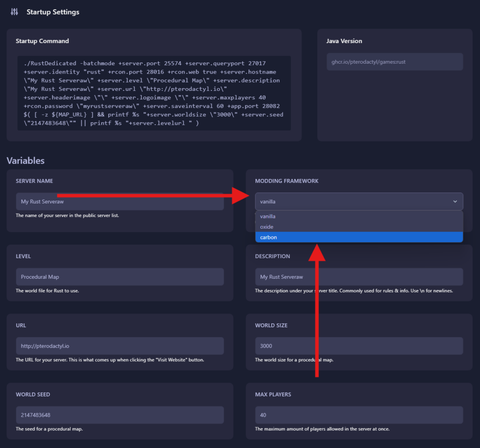Click into the Description input field

tap(359, 277)
